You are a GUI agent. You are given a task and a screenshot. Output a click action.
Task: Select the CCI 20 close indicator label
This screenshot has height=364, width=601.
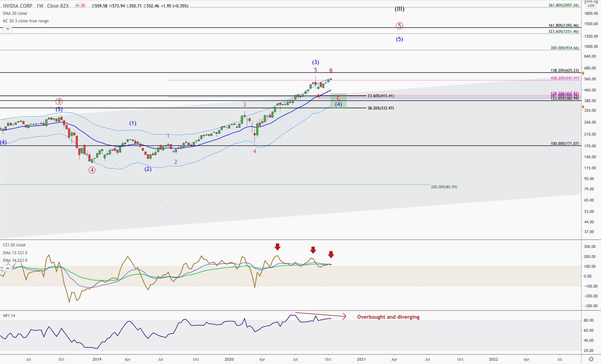click(x=14, y=245)
